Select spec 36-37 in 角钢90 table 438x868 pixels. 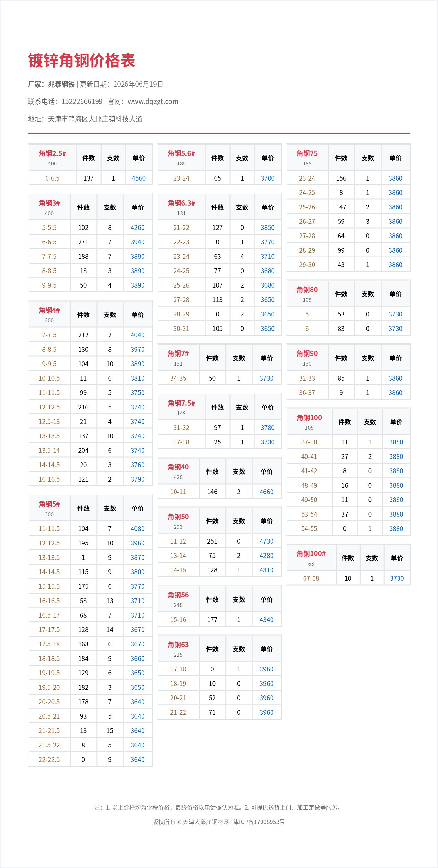pyautogui.click(x=307, y=393)
